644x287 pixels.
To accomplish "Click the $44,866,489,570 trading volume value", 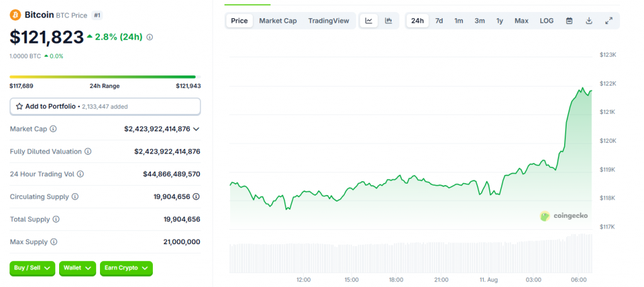I will coord(172,174).
